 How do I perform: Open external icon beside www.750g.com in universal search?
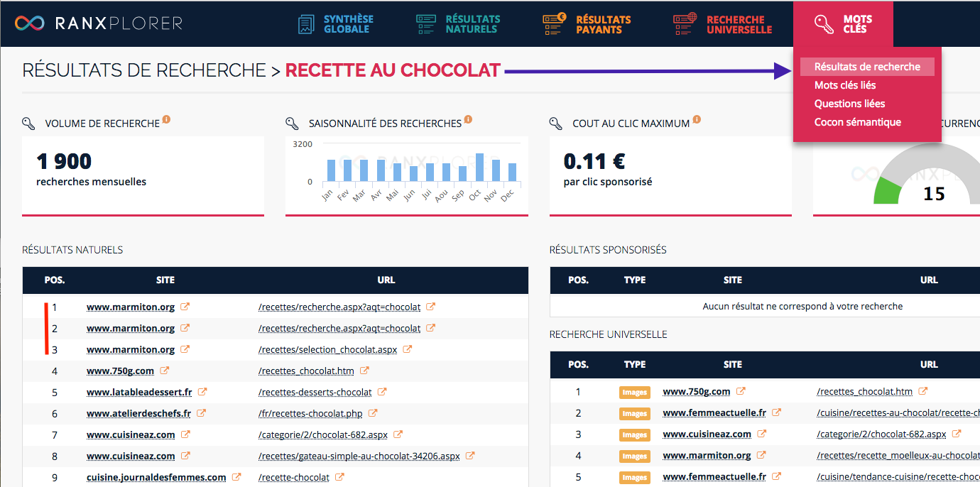point(741,391)
